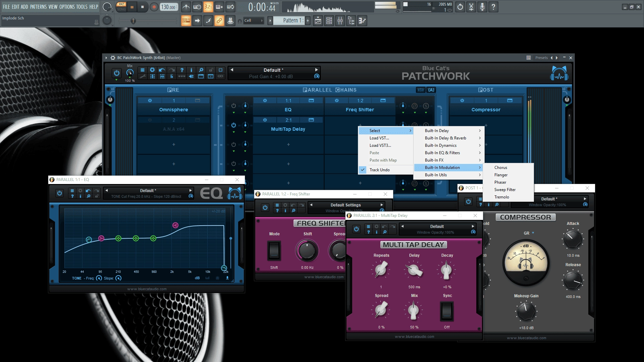The height and width of the screenshot is (362, 644).
Task: Flip the Mode switch in Freq Shifter
Action: coord(274,250)
